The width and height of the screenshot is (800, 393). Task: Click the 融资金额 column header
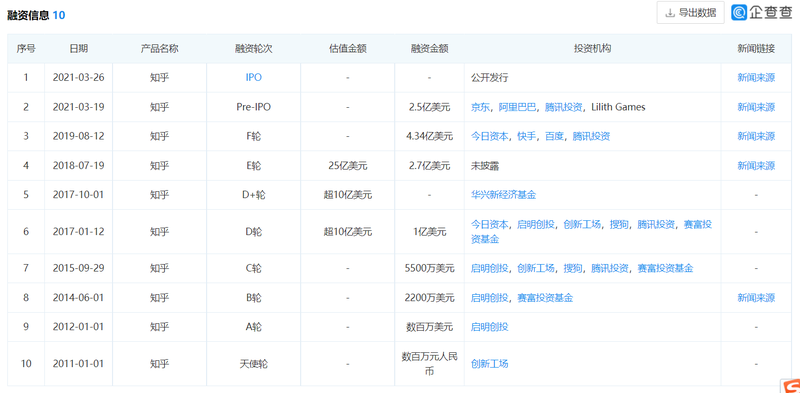[430, 48]
